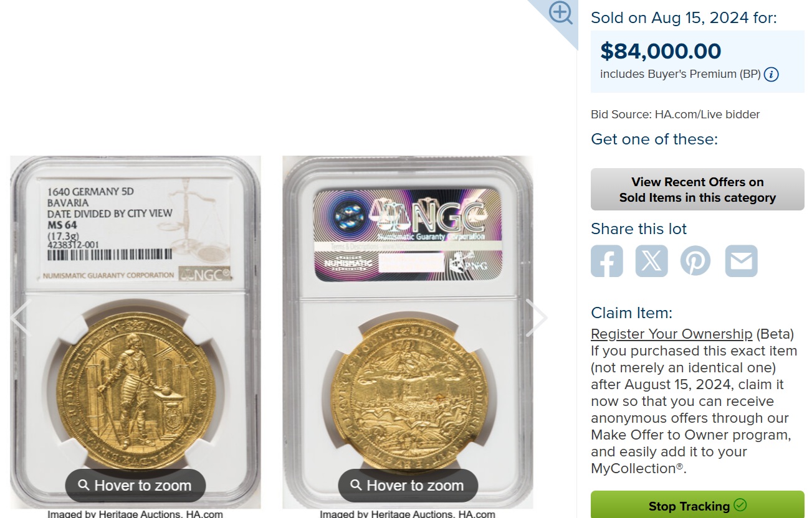The height and width of the screenshot is (518, 812).
Task: Go to previous image with left arrow
Action: 21,318
